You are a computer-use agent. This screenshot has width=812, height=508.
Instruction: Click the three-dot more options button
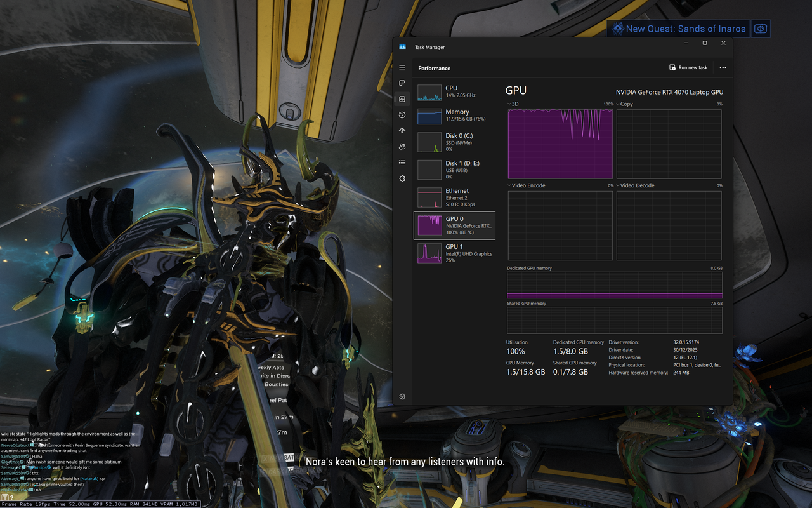click(723, 67)
